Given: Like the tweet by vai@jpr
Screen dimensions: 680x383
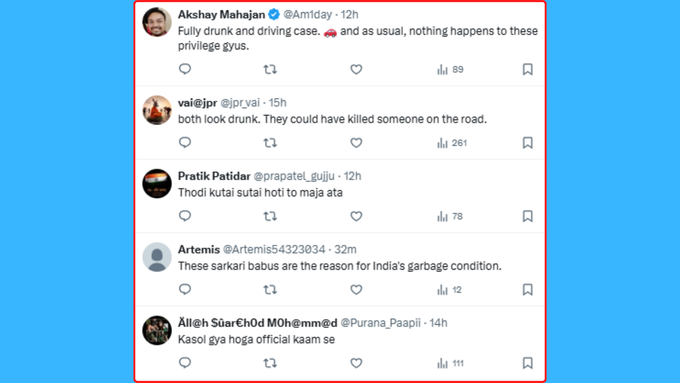Looking at the screenshot, I should (356, 143).
